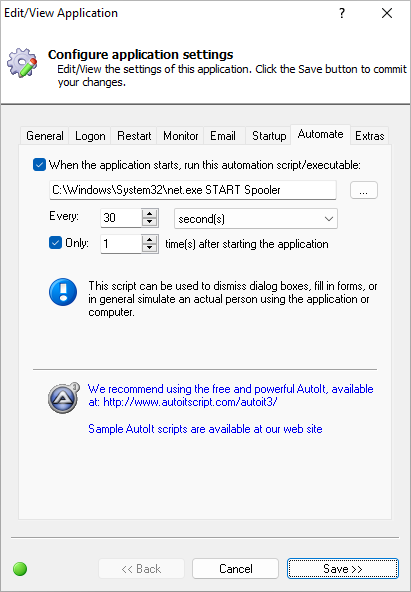
Task: Click the green status indicator circle
Action: coord(20,569)
